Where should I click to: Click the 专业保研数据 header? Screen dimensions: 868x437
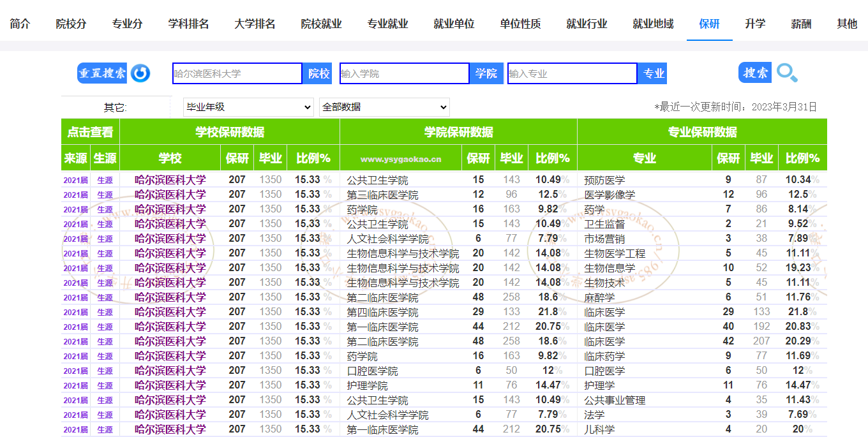coord(702,132)
